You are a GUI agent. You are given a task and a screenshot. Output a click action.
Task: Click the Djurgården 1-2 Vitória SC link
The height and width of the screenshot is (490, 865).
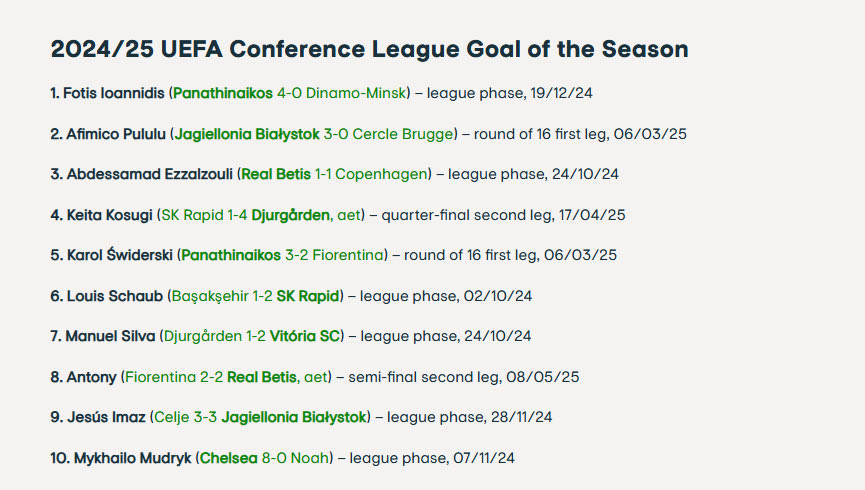point(252,336)
